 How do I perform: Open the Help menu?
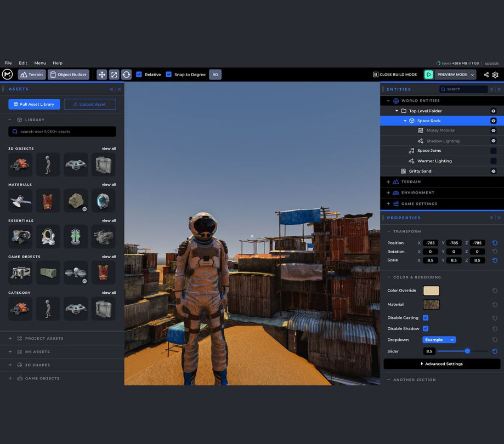tap(58, 63)
